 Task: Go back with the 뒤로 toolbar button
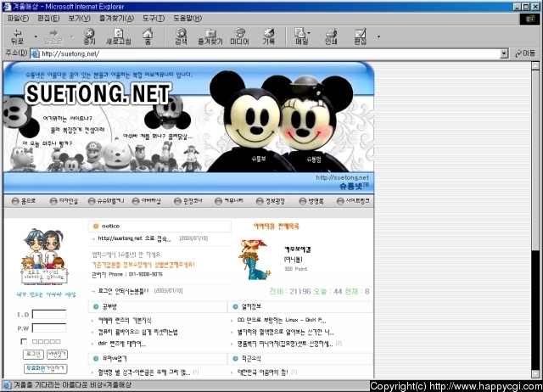[17, 36]
